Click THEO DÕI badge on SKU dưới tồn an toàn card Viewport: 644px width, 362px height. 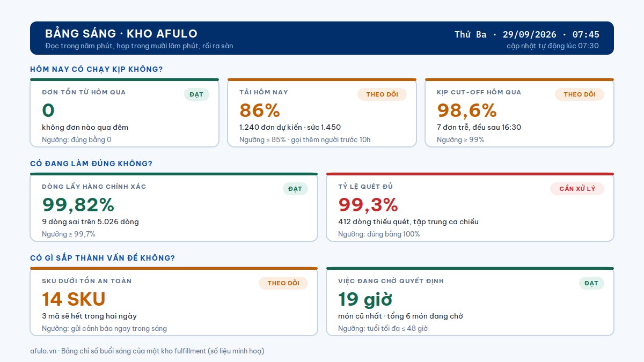[283, 283]
